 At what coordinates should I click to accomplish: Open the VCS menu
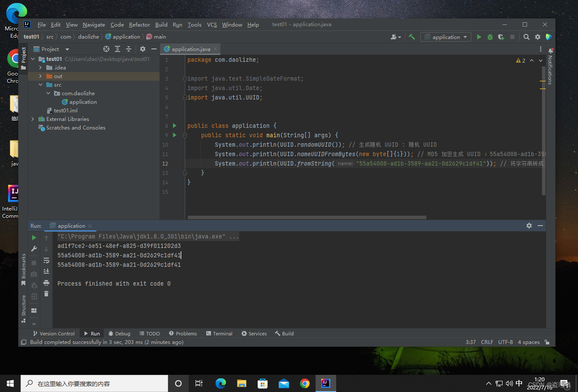[x=212, y=25]
